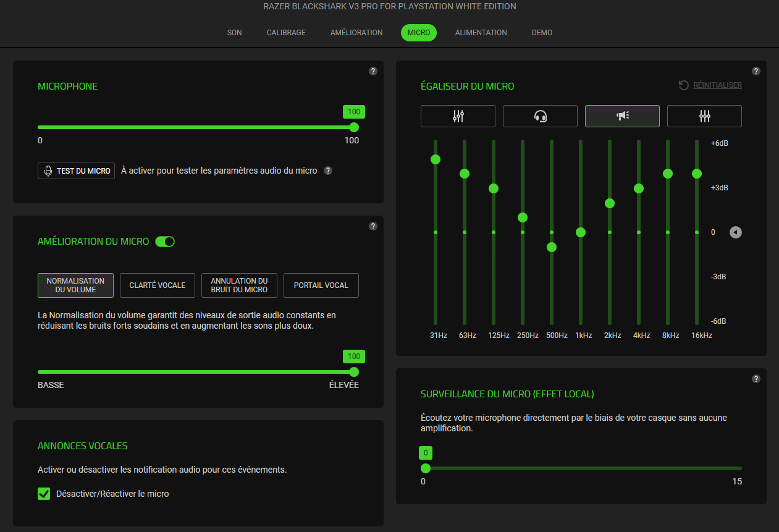Click the TEST DU MICRO button
The width and height of the screenshot is (779, 532).
point(77,171)
